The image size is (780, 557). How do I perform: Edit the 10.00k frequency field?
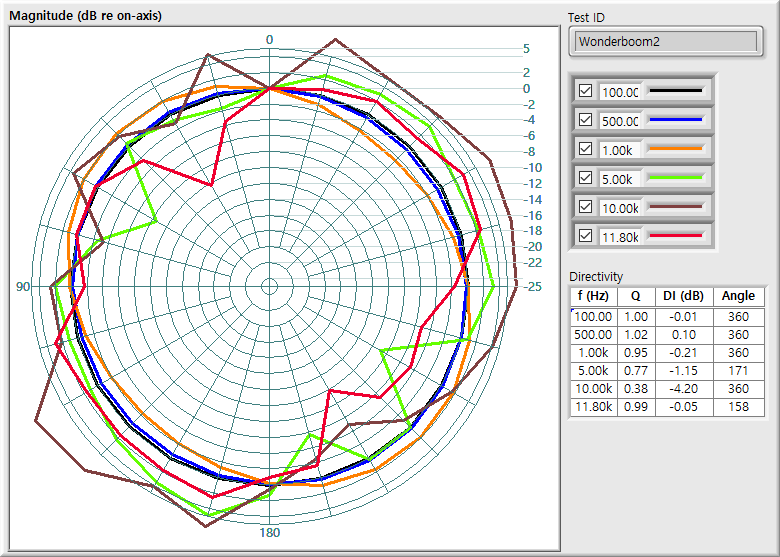619,207
